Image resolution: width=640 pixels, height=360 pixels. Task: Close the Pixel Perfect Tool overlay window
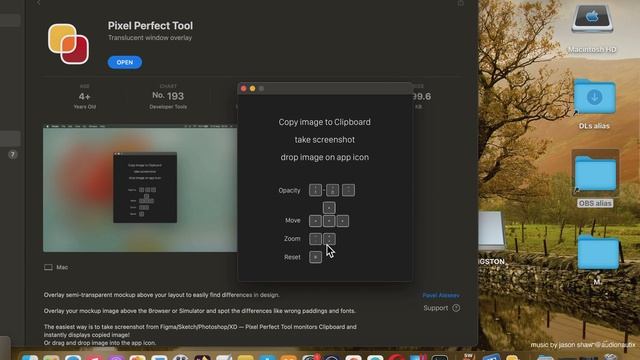tap(244, 89)
